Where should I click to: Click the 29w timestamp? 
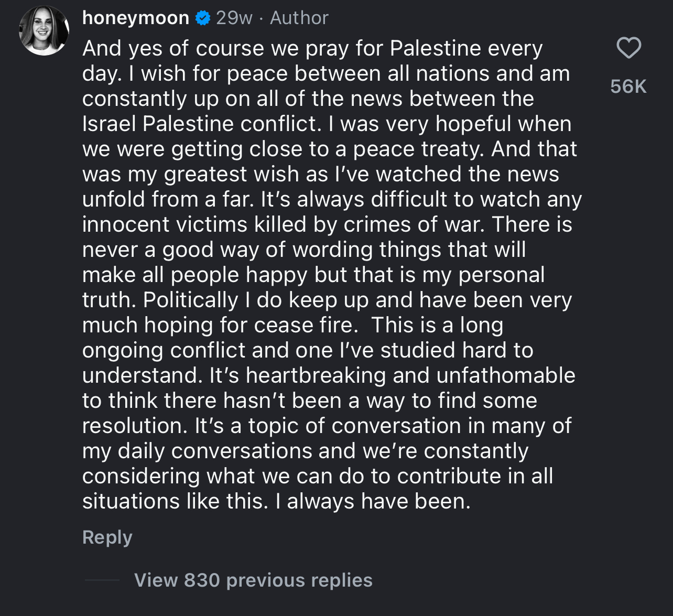(234, 18)
